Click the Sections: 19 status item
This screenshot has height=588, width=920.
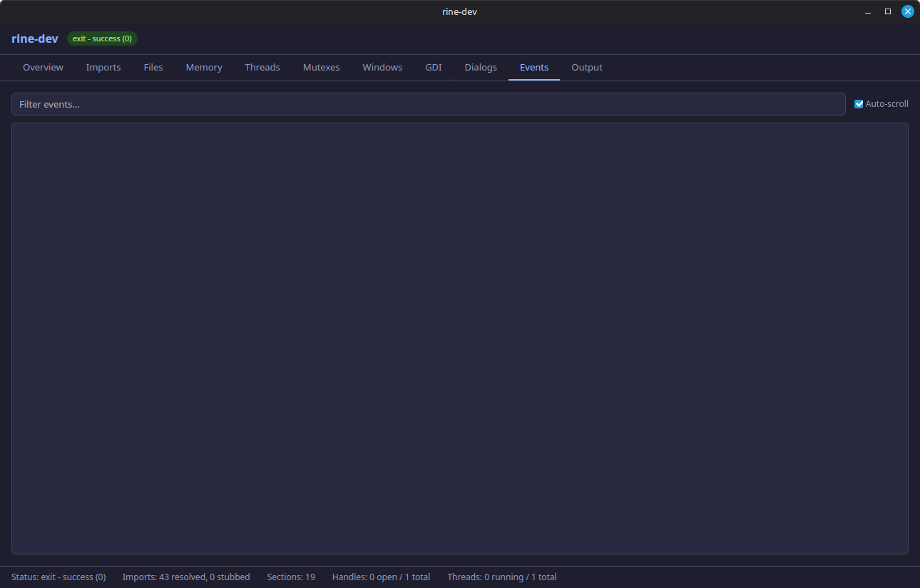[x=291, y=577]
